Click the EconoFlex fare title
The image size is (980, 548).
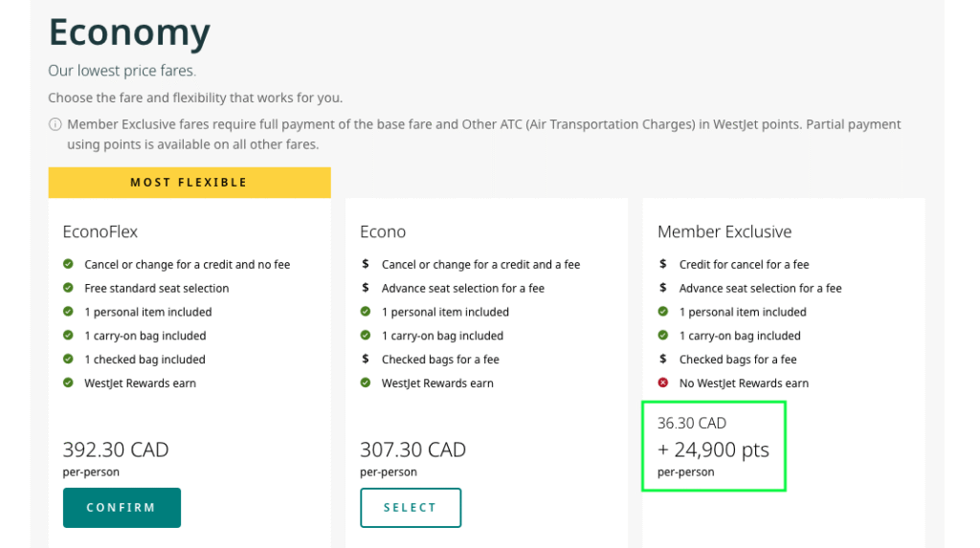(100, 231)
